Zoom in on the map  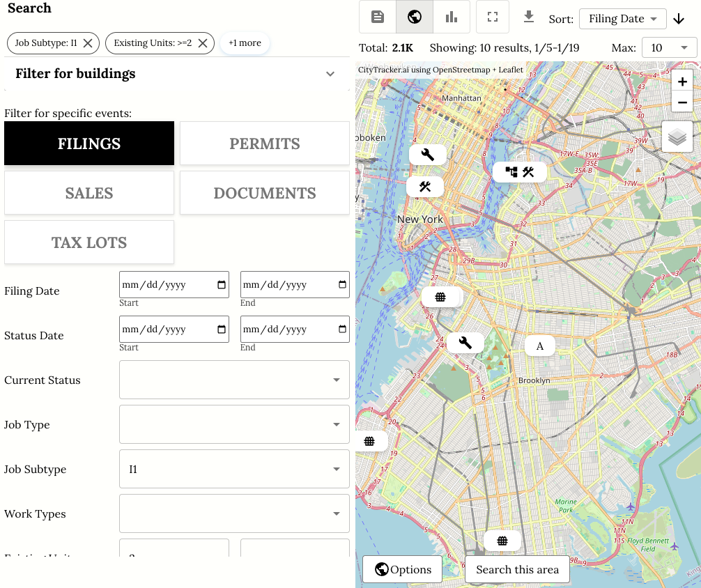(x=682, y=82)
